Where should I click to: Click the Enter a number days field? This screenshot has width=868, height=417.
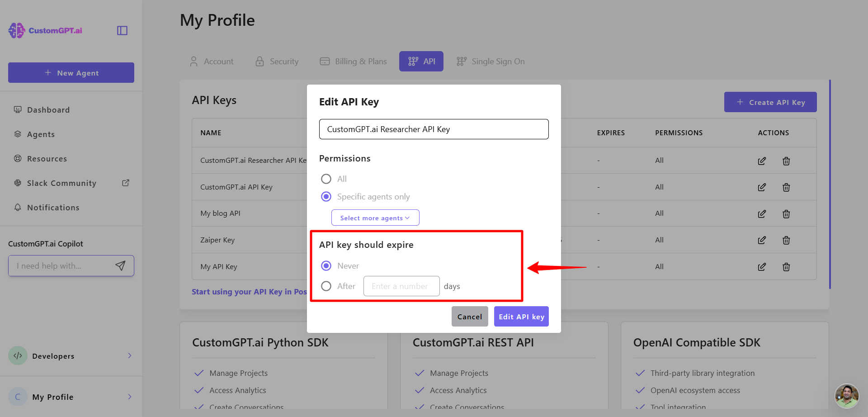coord(401,286)
